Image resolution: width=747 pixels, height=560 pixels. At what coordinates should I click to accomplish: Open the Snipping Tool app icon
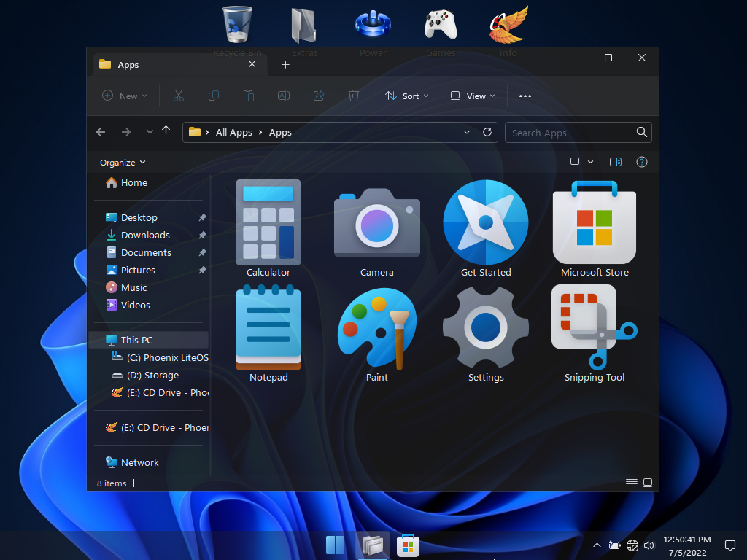594,327
